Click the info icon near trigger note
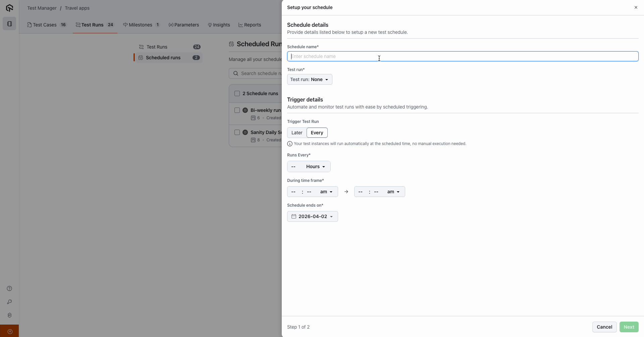644x337 pixels. tap(290, 144)
